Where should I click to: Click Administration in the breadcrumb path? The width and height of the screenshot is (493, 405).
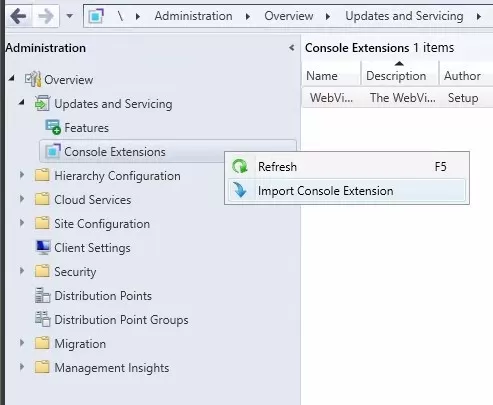point(193,16)
